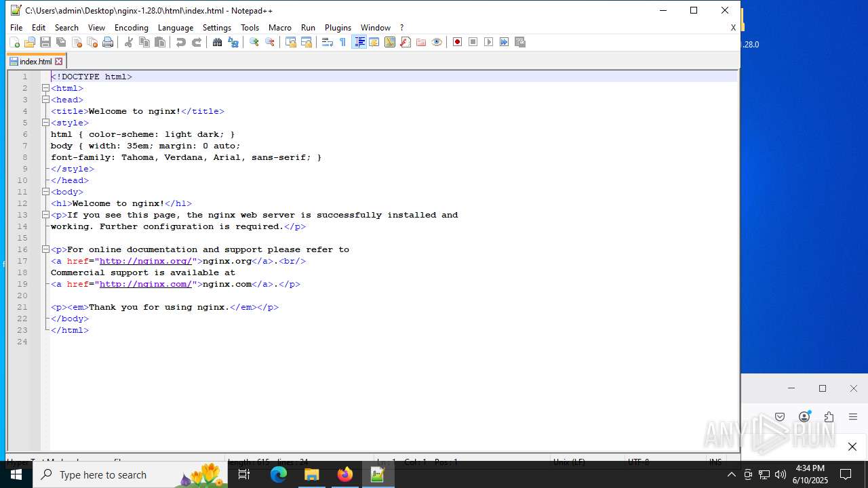The height and width of the screenshot is (488, 868).
Task: Open the Windows Start menu
Action: [x=16, y=474]
